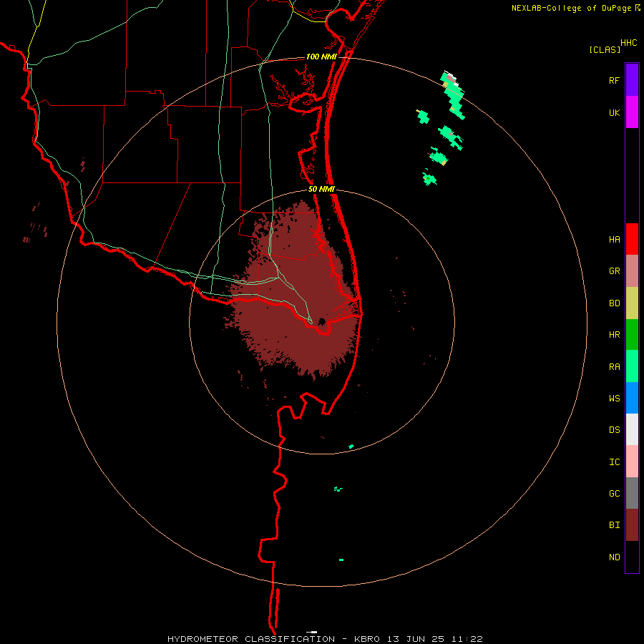Click the UK legend label
Screen dimensions: 644x644
tap(615, 113)
